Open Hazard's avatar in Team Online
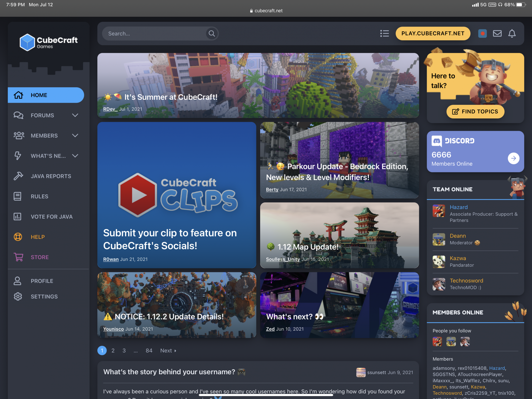Screen dimensions: 532x399 (439, 211)
